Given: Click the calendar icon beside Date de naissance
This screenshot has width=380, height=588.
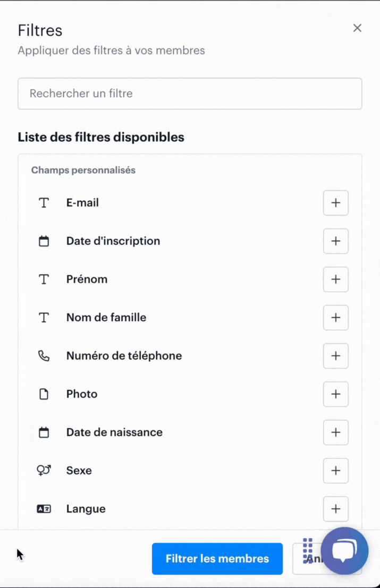Looking at the screenshot, I should pos(43,432).
